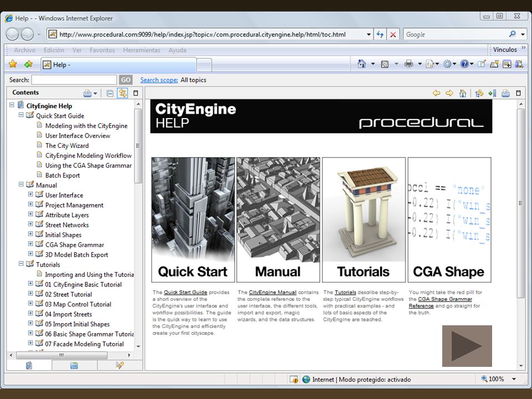Click the IE command bar Home icon
This screenshot has height=399, width=532.
coord(362,64)
